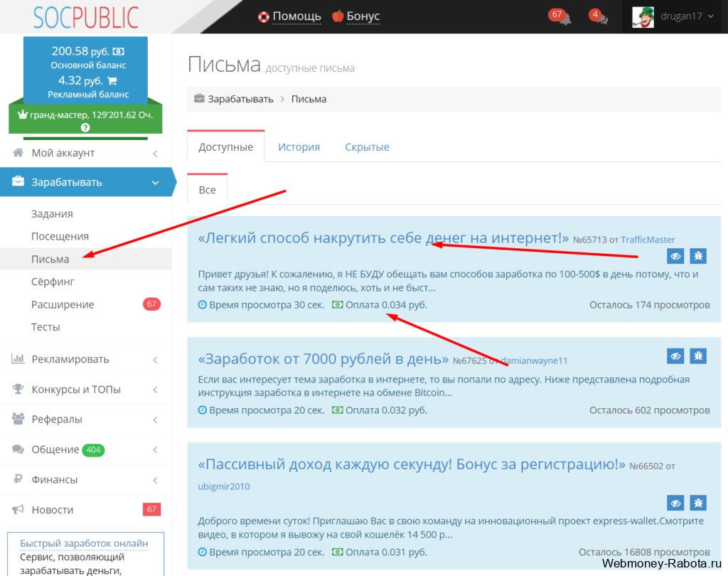Expand the Рефералы section chevron

156,420
